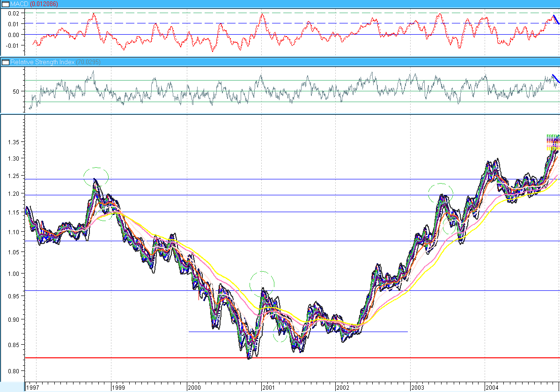Select the blue trendline on RSI right edge
Screen dimensions: 560x392
(x=555, y=78)
